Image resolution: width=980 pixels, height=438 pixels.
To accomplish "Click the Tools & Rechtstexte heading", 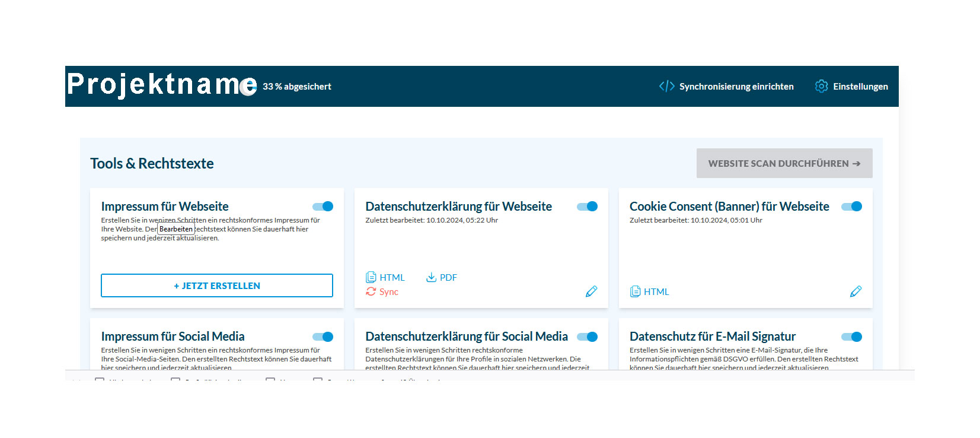I will tap(152, 163).
